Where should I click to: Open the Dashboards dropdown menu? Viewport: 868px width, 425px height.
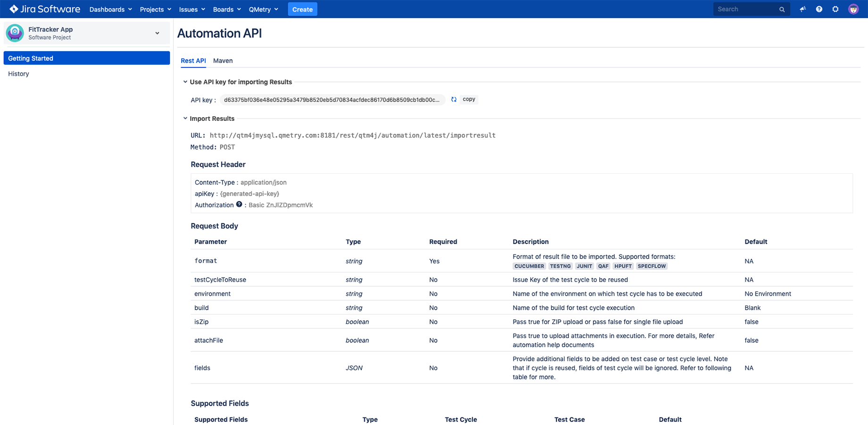(110, 9)
